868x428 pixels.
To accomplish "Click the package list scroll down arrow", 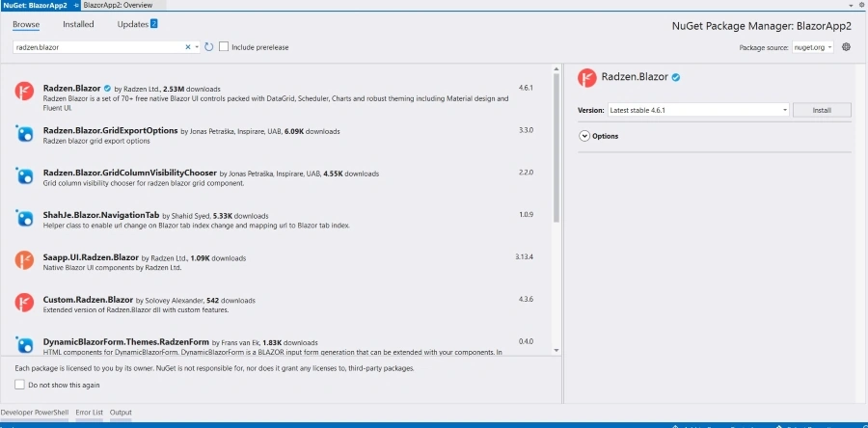I will coord(556,351).
